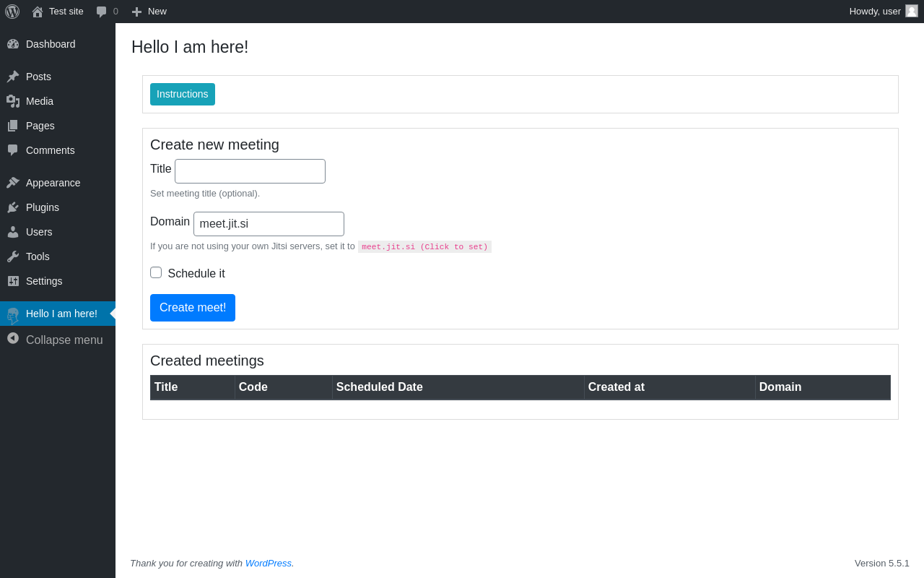Click the plus icon beside New
Viewport: 924px width, 578px height.
[x=136, y=12]
